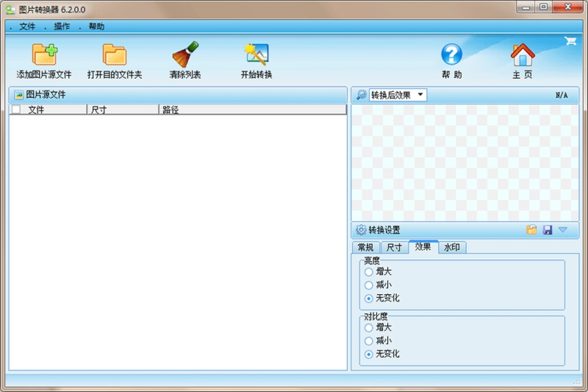The image size is (588, 392).
Task: Click the magnifier icon beside the preview dropdown
Action: (x=360, y=95)
